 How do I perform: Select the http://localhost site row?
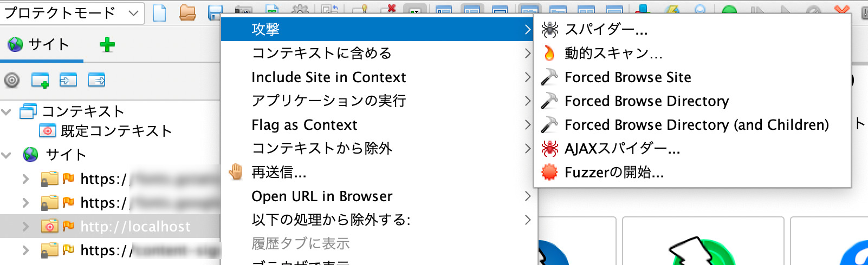[110, 227]
